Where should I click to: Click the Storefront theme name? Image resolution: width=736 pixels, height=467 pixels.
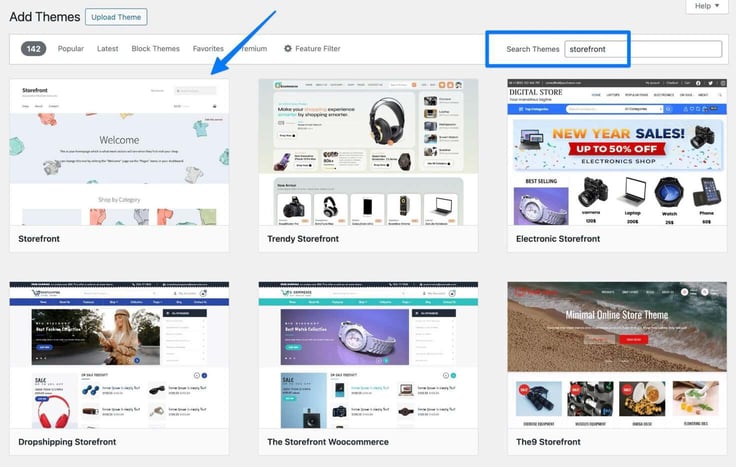point(39,239)
